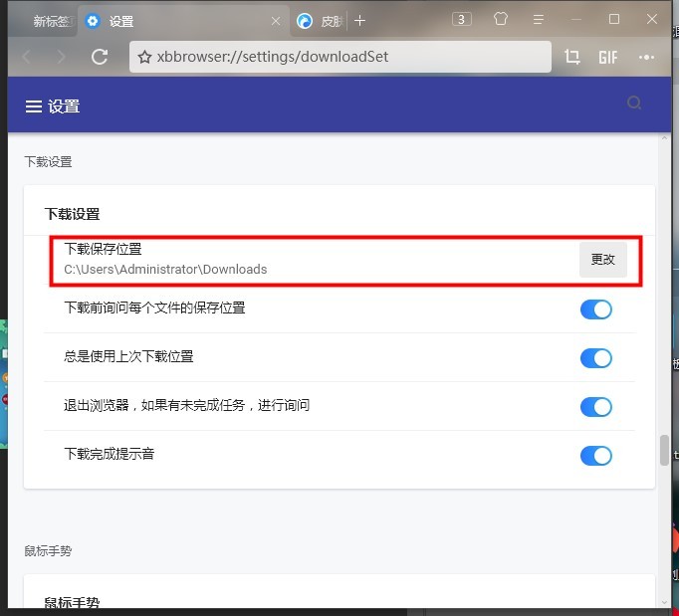
Task: Turn off 下载完成提示音 switch
Action: pos(595,456)
